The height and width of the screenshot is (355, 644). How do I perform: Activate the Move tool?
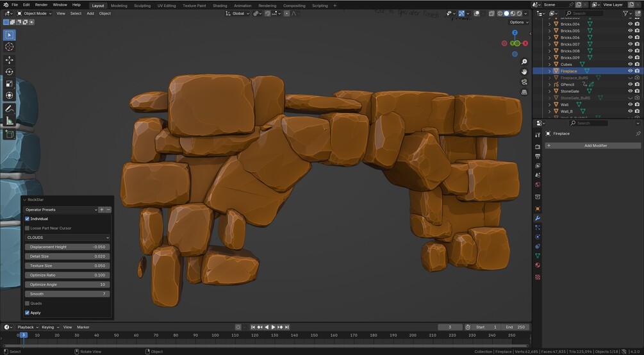point(10,60)
